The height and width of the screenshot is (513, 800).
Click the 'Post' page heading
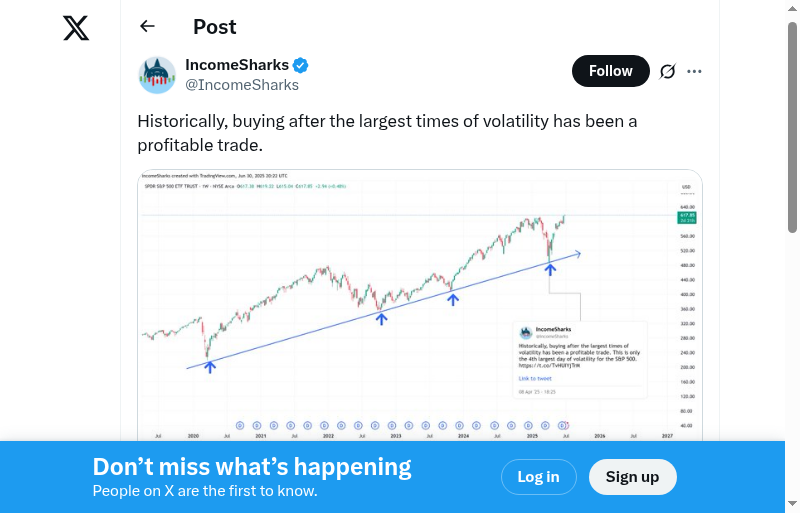click(x=215, y=27)
